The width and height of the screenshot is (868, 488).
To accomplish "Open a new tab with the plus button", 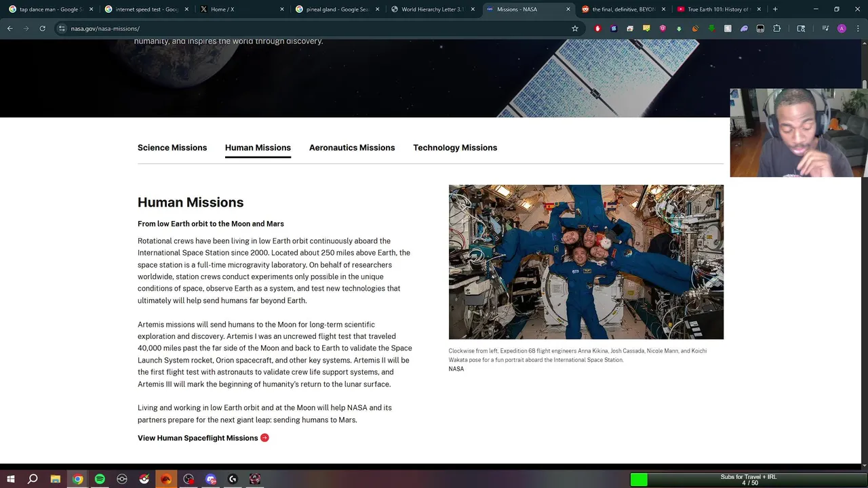I will coord(775,9).
